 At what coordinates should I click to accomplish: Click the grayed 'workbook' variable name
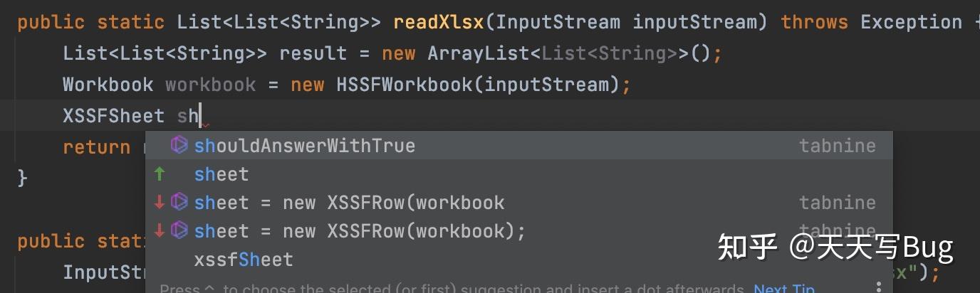(x=210, y=85)
